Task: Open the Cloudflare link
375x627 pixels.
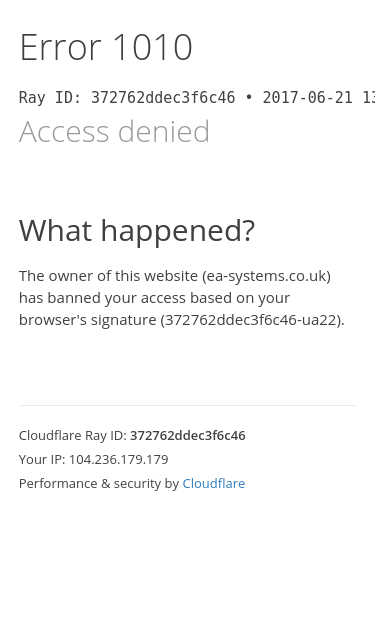Action: pos(213,483)
